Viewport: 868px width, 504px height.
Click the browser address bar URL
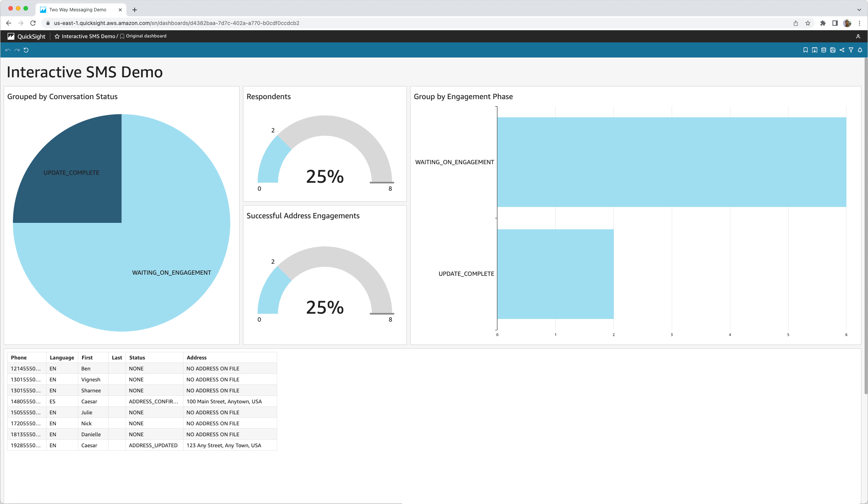click(x=177, y=23)
